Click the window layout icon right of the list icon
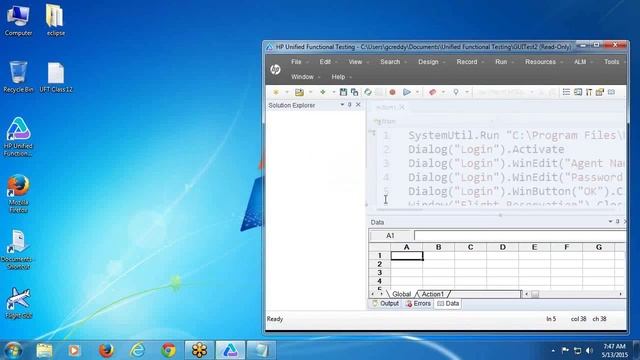The width and height of the screenshot is (640, 360). (x=578, y=92)
